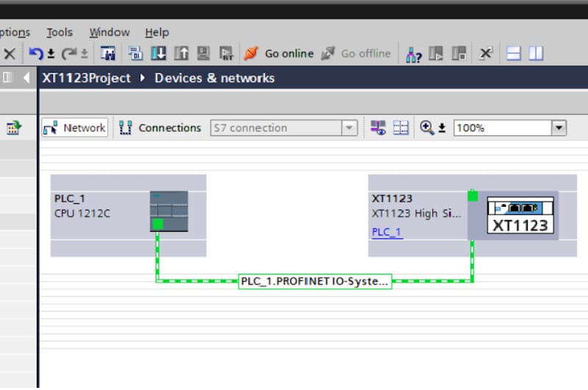Select the PLC_1.PROFINET IO-System label
Viewport: 588px width, 390px height.
315,281
